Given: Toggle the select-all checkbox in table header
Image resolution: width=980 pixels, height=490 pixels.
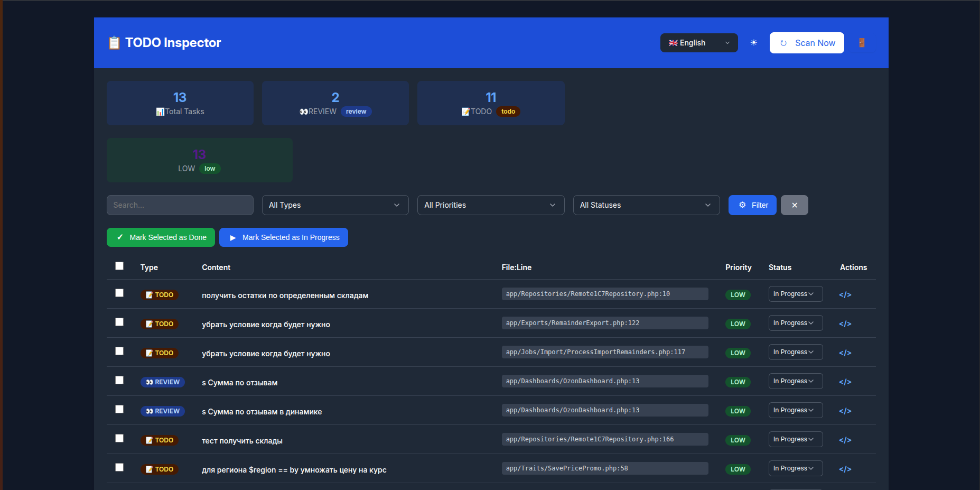Looking at the screenshot, I should coord(119,266).
